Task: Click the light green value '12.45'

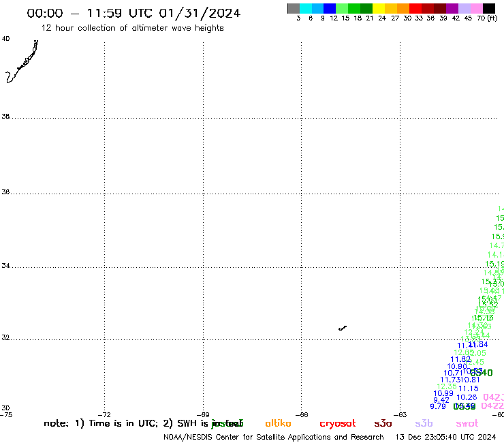Action: coord(475,363)
